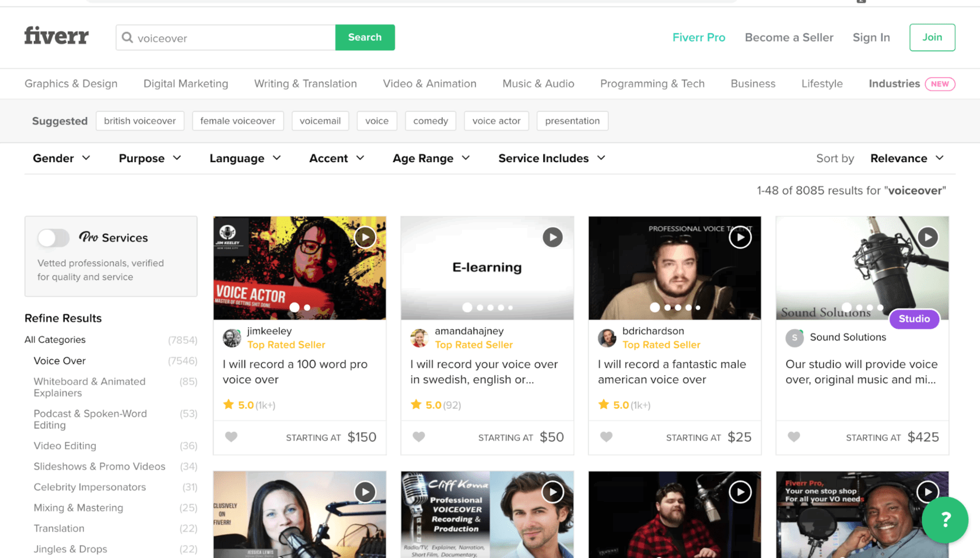The height and width of the screenshot is (558, 980).
Task: Favorite the bdrichardson gig with the heart
Action: 607,437
